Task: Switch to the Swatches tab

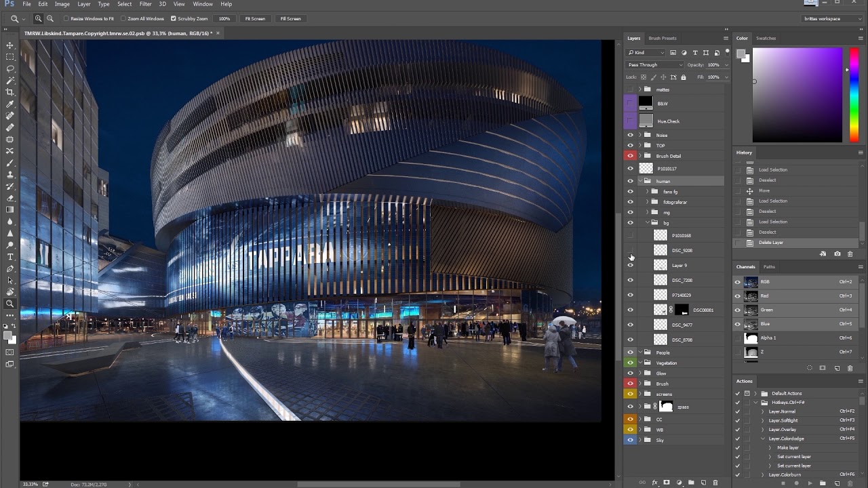Action: pyautogui.click(x=766, y=38)
